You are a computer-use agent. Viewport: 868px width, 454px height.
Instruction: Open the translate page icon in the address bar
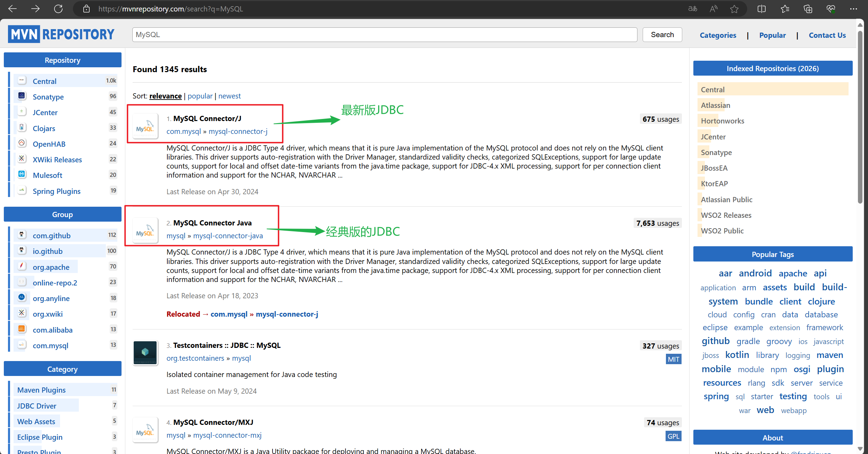pyautogui.click(x=693, y=9)
